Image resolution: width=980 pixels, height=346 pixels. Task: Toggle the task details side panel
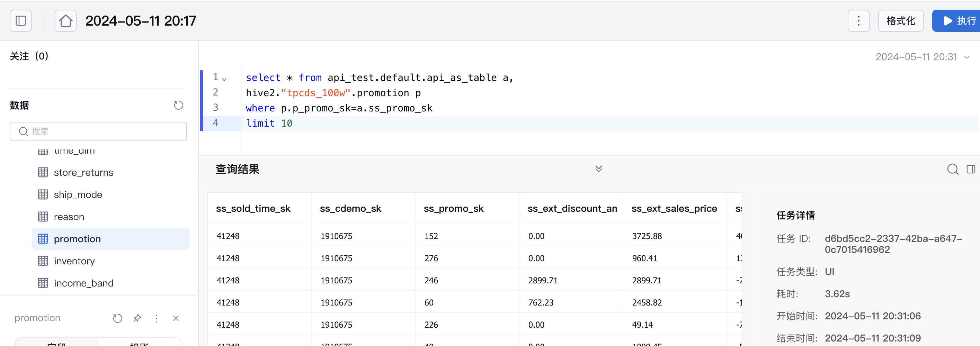tap(971, 169)
